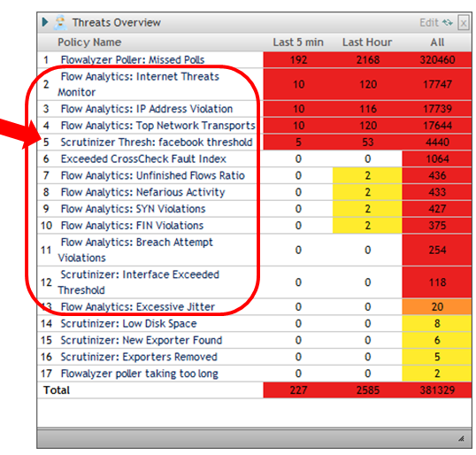Open Flowalyzer Poller: Missed Polls policy
Screen dimensions: 476x455
pyautogui.click(x=133, y=60)
